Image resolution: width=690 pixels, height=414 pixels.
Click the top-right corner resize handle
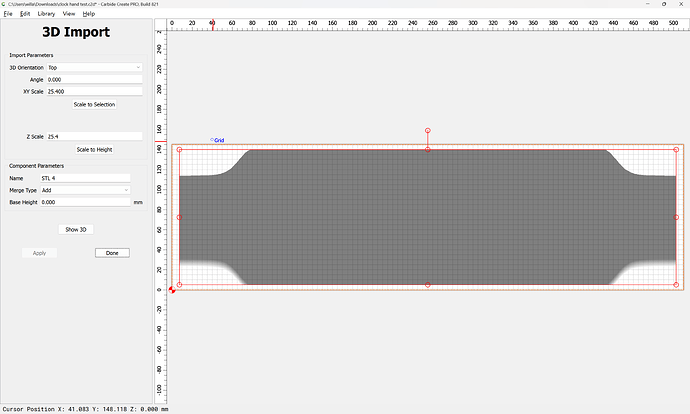pos(676,150)
